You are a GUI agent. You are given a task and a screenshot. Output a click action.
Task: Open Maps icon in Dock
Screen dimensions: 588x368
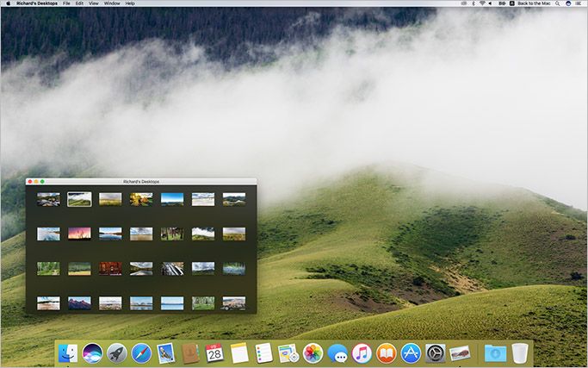tap(288, 353)
